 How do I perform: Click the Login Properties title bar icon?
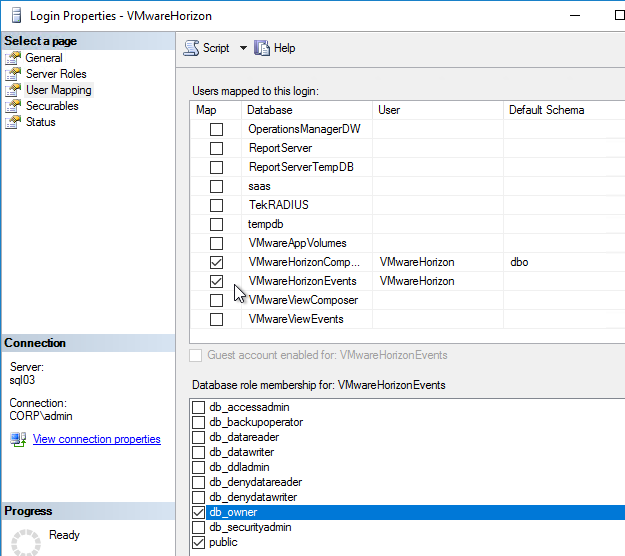[x=16, y=16]
